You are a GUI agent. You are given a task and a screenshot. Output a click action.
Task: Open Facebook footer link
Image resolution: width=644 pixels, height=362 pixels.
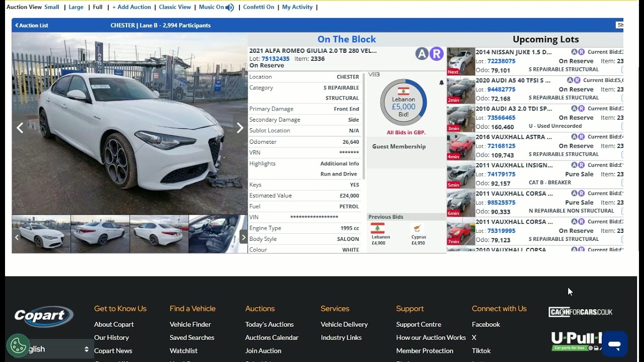point(486,324)
